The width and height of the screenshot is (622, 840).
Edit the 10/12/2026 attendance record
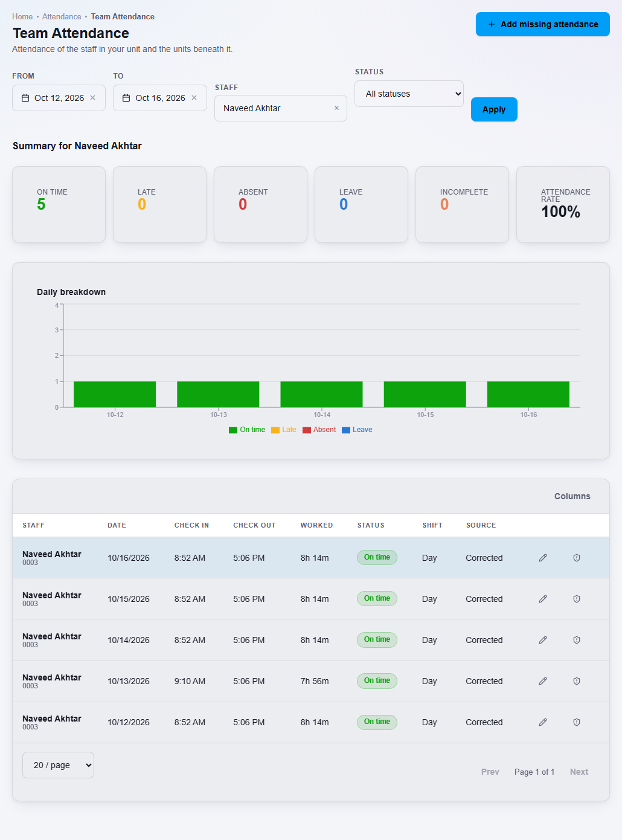[x=543, y=722]
